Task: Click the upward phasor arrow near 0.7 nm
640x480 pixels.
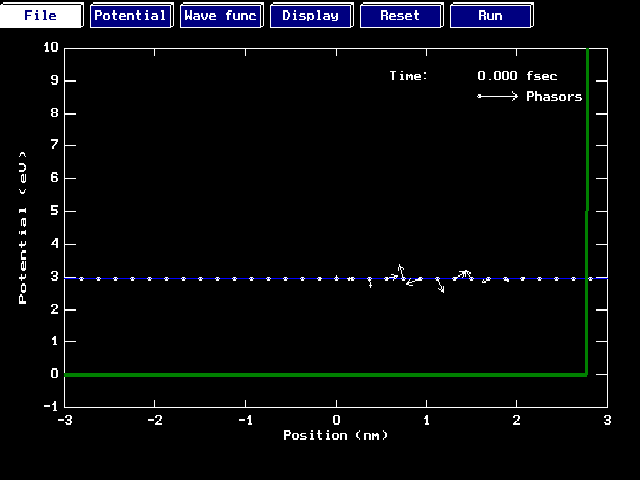Action: (x=402, y=272)
